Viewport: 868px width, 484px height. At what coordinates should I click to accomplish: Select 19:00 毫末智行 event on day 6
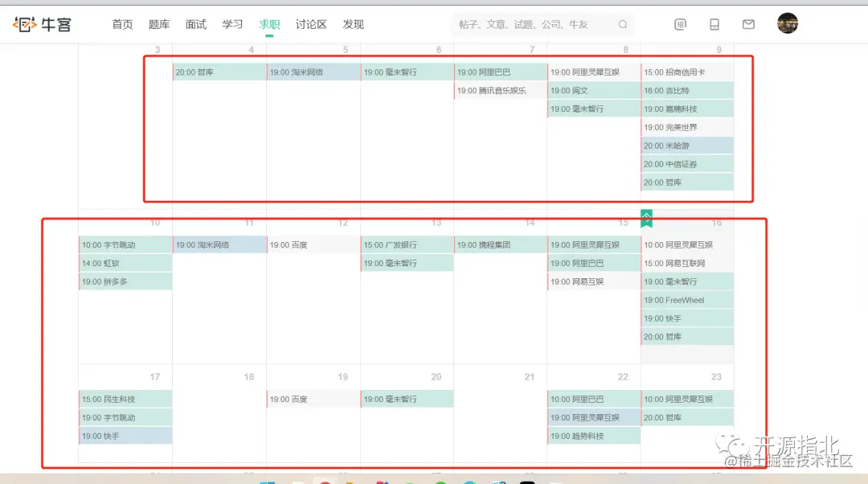click(407, 72)
